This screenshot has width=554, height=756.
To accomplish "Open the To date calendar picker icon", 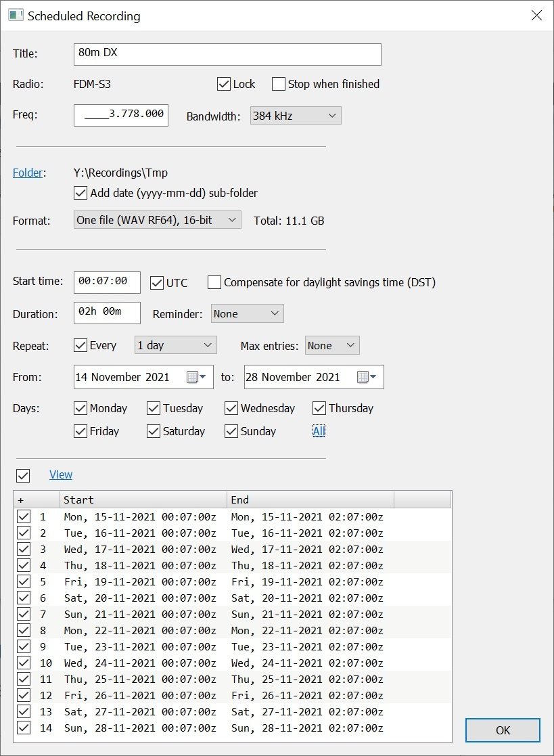I will (x=367, y=377).
